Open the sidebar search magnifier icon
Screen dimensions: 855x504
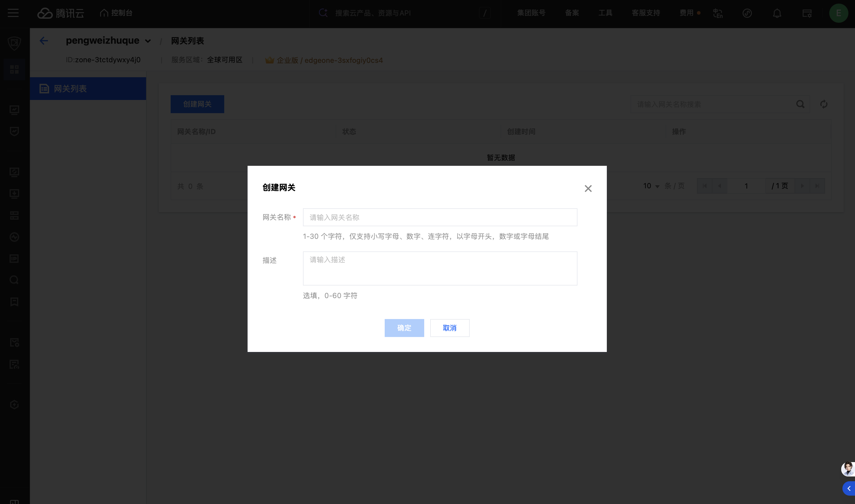[14, 280]
